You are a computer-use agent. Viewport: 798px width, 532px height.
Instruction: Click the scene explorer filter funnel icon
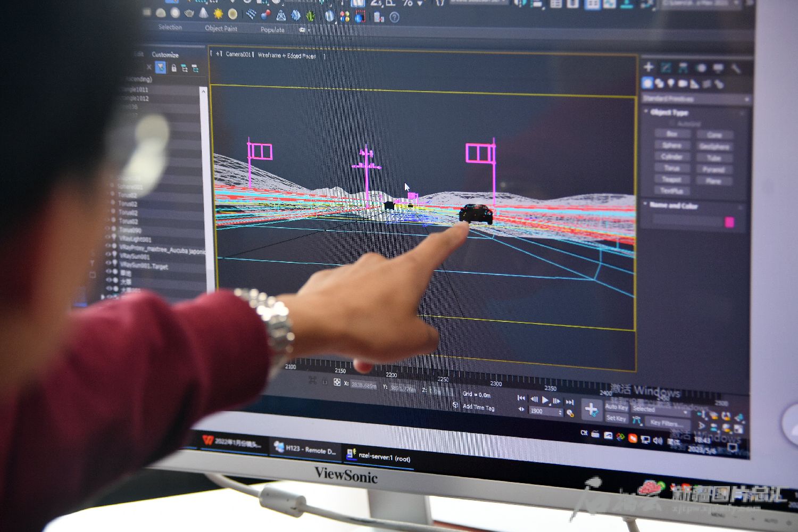tap(160, 68)
